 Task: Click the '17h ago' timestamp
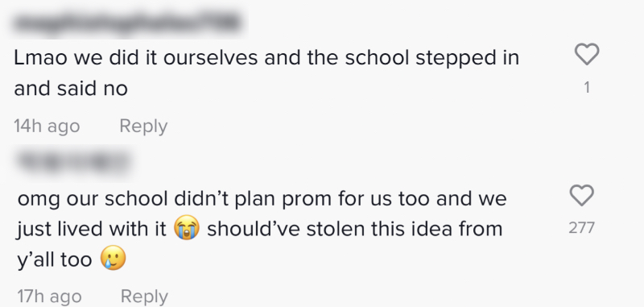pos(49,297)
